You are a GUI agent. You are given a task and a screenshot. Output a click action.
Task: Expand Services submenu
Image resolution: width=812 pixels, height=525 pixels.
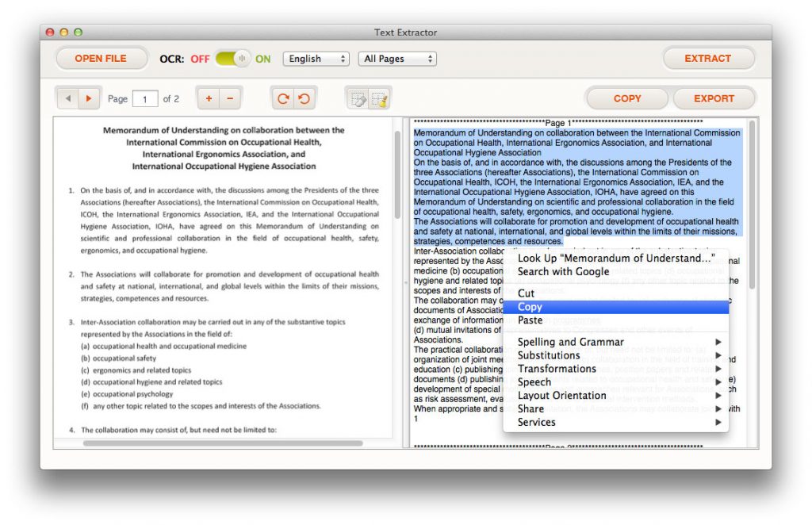[x=615, y=423]
